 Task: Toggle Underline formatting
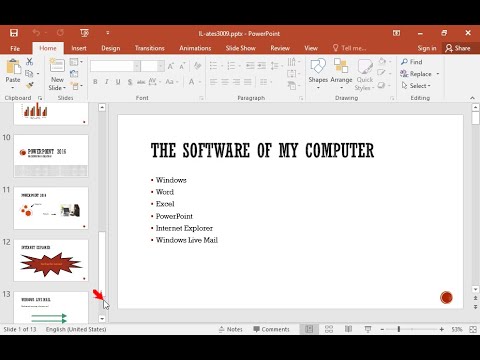[x=118, y=82]
